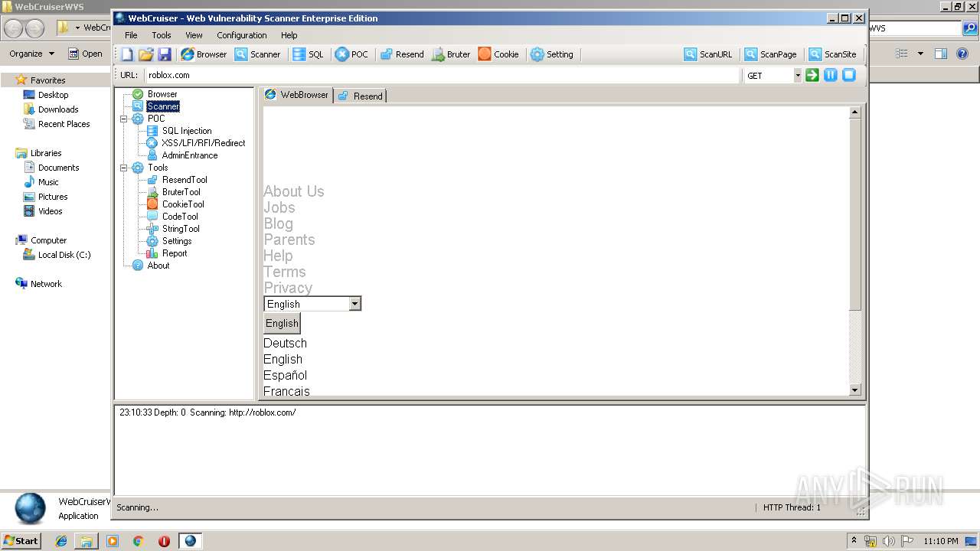Open Chrome from the taskbar
The width and height of the screenshot is (980, 551).
(x=138, y=541)
